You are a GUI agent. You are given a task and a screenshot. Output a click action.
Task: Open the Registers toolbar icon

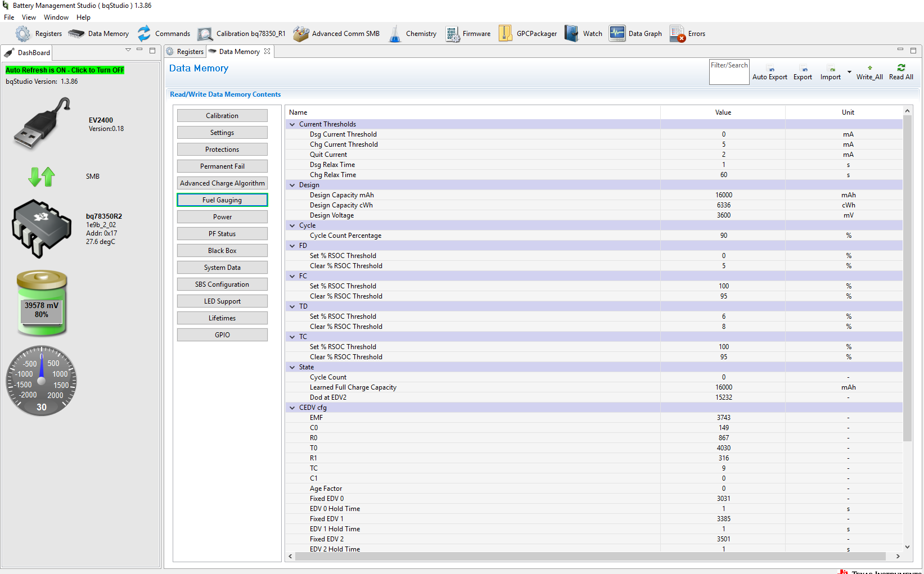coord(22,34)
